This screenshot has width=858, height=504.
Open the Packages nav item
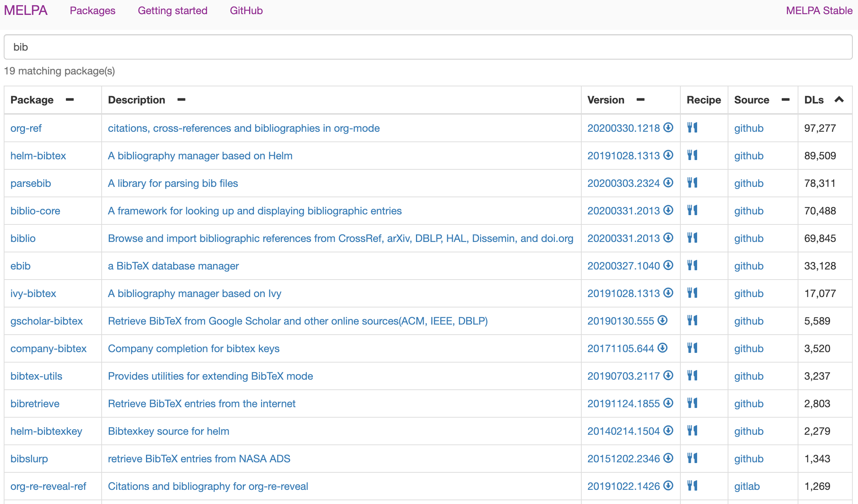pos(92,11)
